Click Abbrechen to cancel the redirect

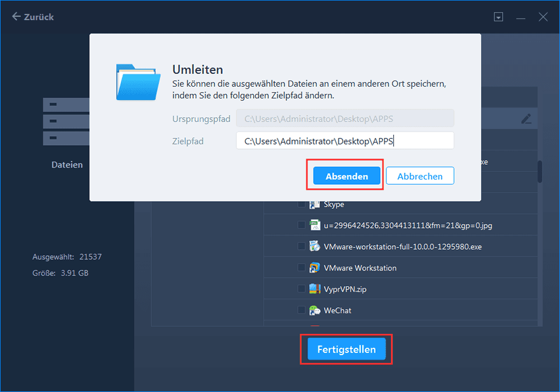pyautogui.click(x=419, y=175)
